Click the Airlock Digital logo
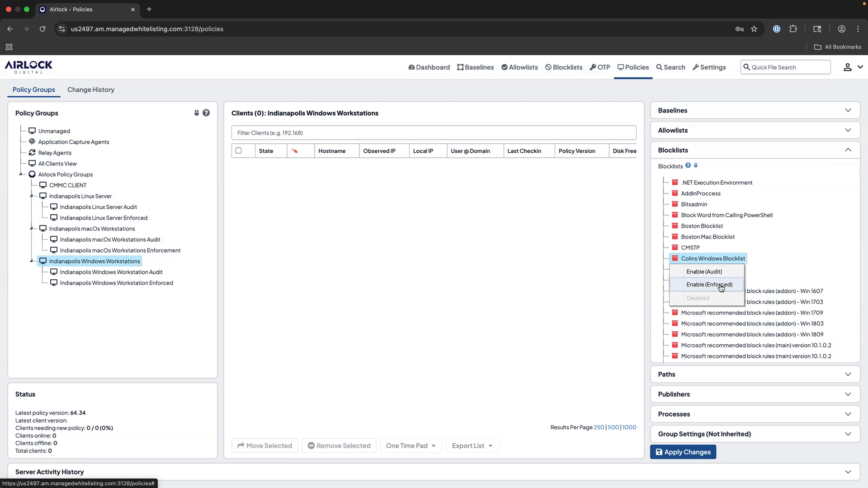Screen dimensions: 868x488 (x=28, y=67)
